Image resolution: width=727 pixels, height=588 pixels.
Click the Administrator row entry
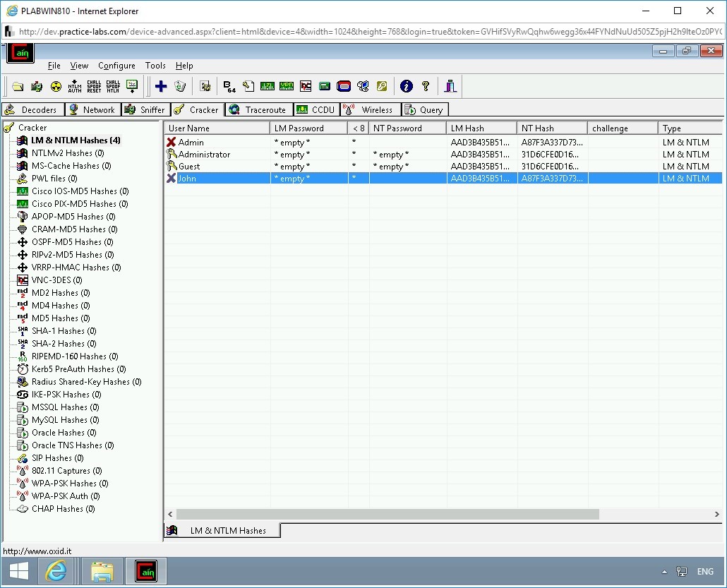click(x=205, y=154)
